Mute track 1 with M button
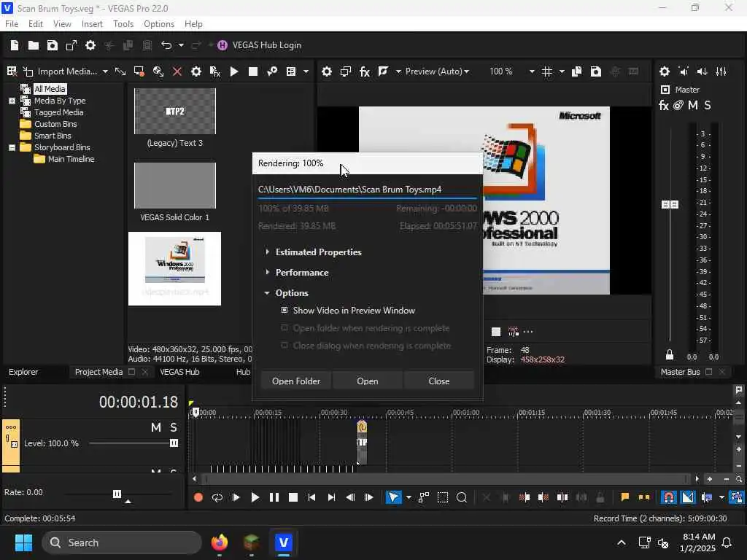This screenshot has width=747, height=560. pyautogui.click(x=156, y=427)
